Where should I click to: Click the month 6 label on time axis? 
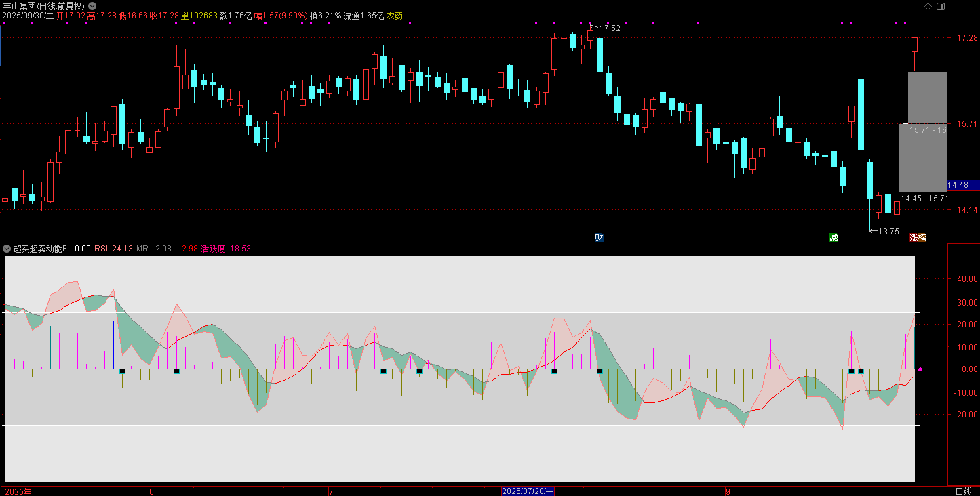coord(151,491)
